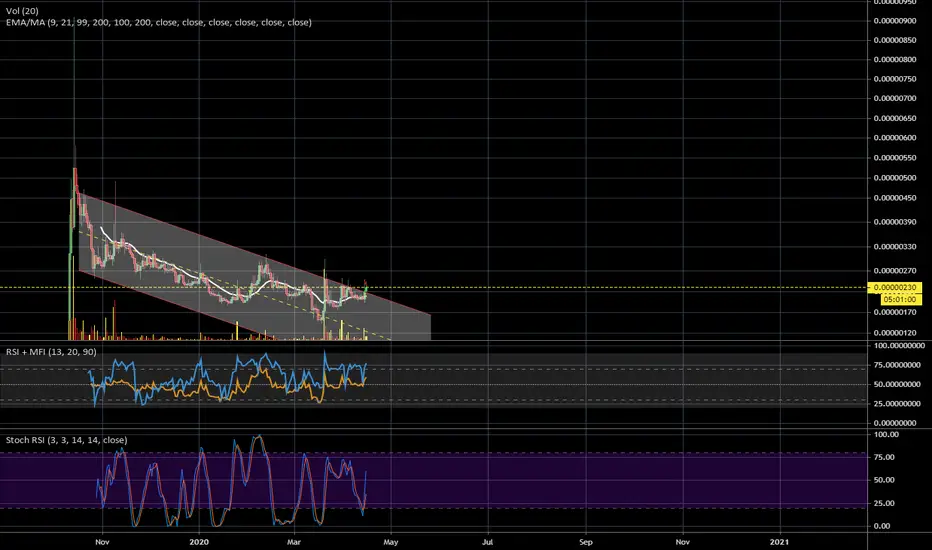
Task: Click the 0.00000500 price axis label
Action: pyautogui.click(x=895, y=178)
